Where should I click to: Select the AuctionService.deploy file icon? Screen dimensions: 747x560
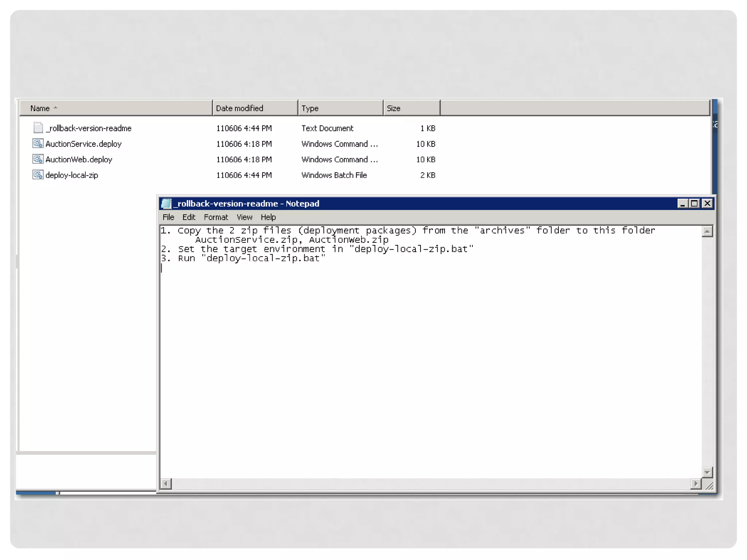pos(38,143)
